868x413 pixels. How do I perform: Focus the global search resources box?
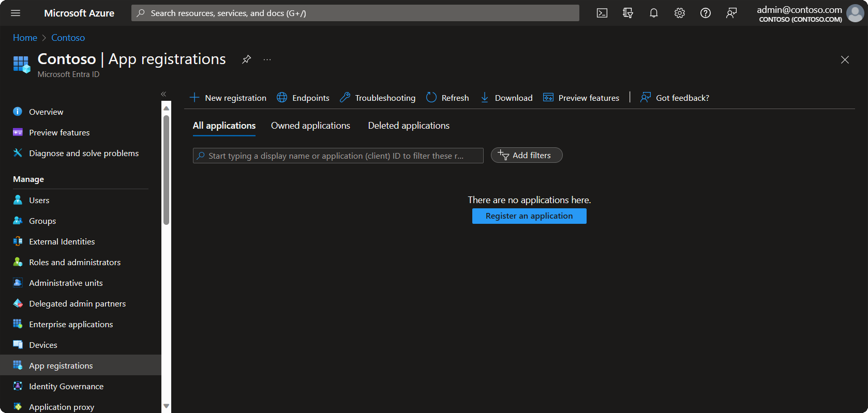[355, 13]
